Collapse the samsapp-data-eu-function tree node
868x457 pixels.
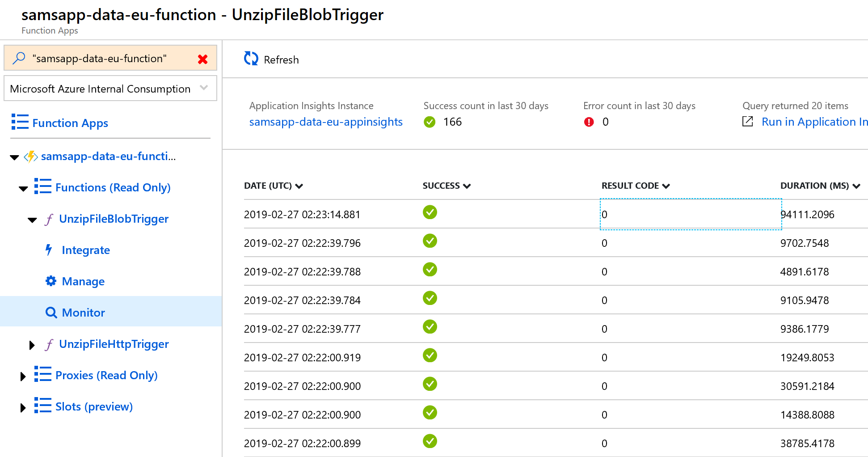coord(14,157)
